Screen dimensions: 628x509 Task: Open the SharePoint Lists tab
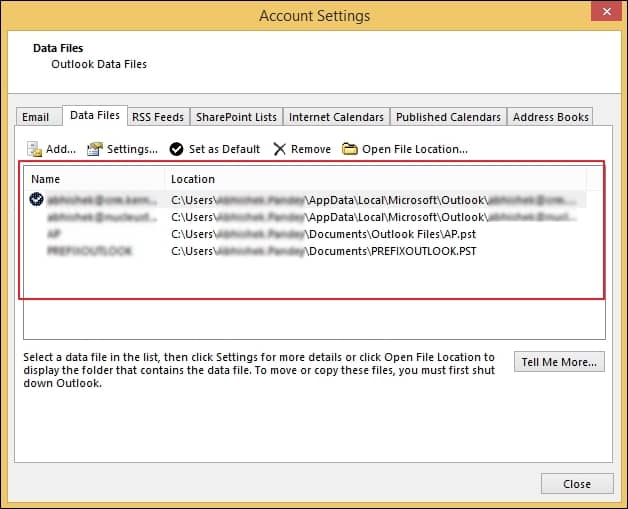236,117
